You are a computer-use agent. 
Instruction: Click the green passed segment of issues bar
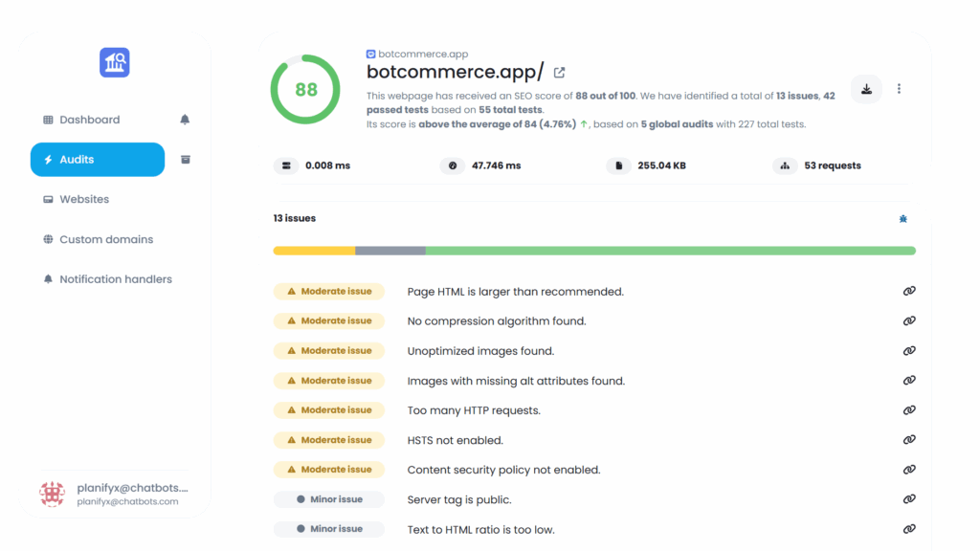click(x=670, y=251)
